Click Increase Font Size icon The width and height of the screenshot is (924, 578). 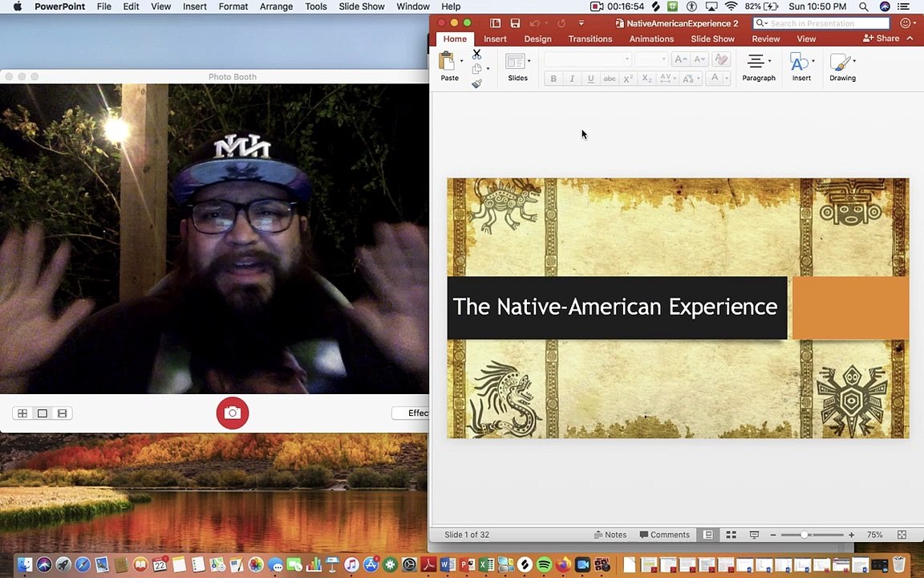coord(680,59)
